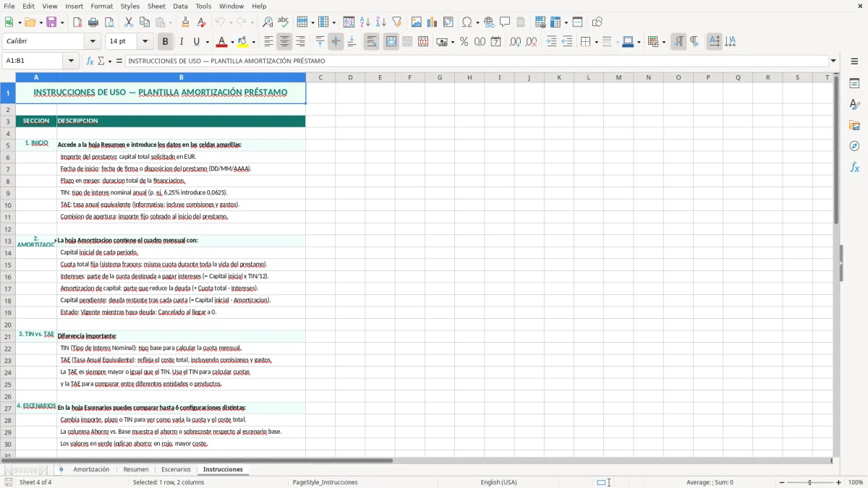
Task: Open the Draw Functions shapes icon
Action: [x=597, y=22]
